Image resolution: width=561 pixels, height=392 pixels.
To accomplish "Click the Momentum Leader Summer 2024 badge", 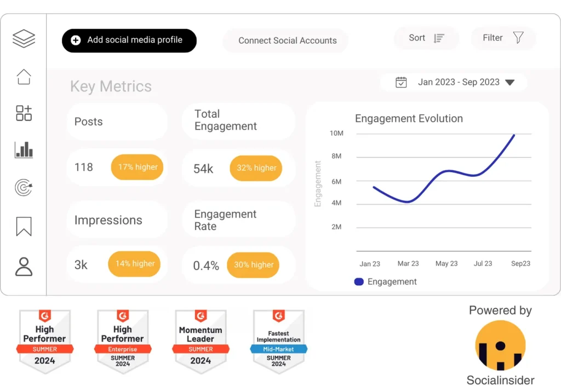I will click(x=201, y=341).
